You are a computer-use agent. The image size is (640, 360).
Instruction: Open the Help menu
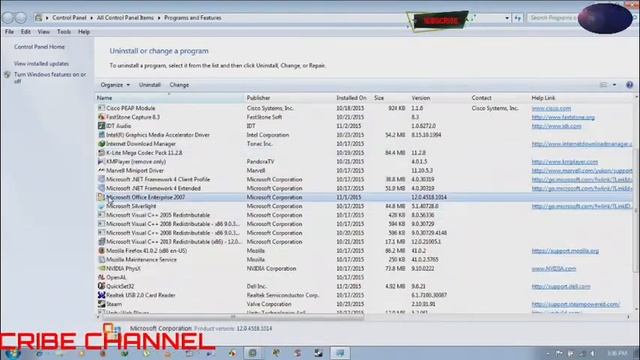pos(84,32)
